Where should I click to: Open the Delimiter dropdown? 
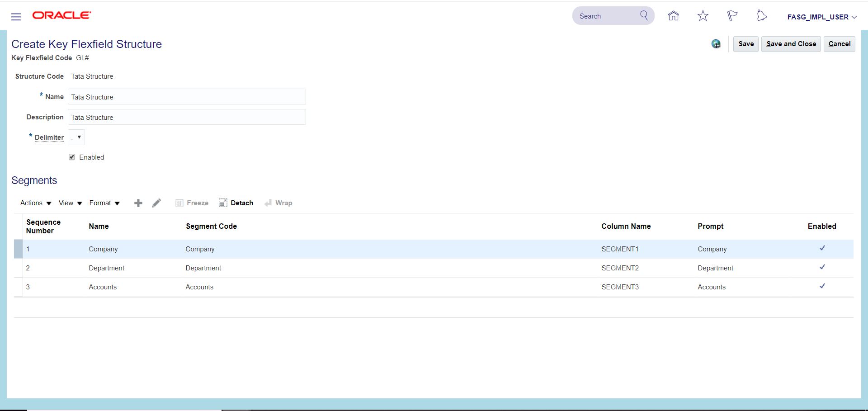tap(76, 137)
